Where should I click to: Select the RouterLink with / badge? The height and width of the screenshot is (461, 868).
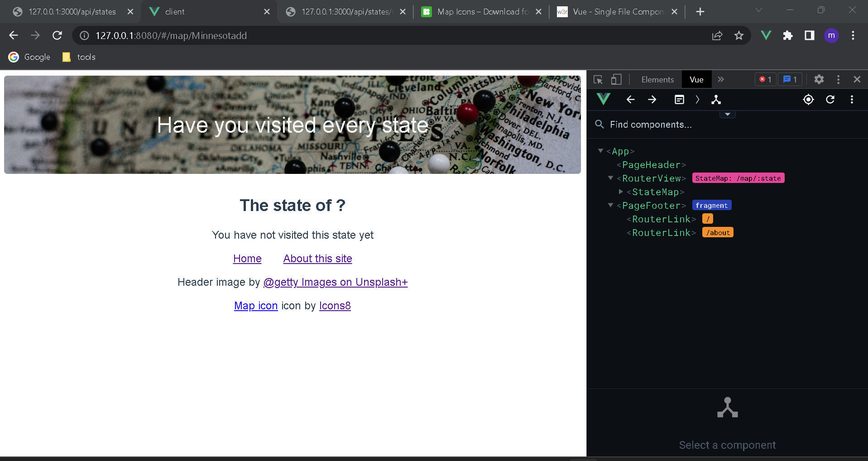(662, 219)
